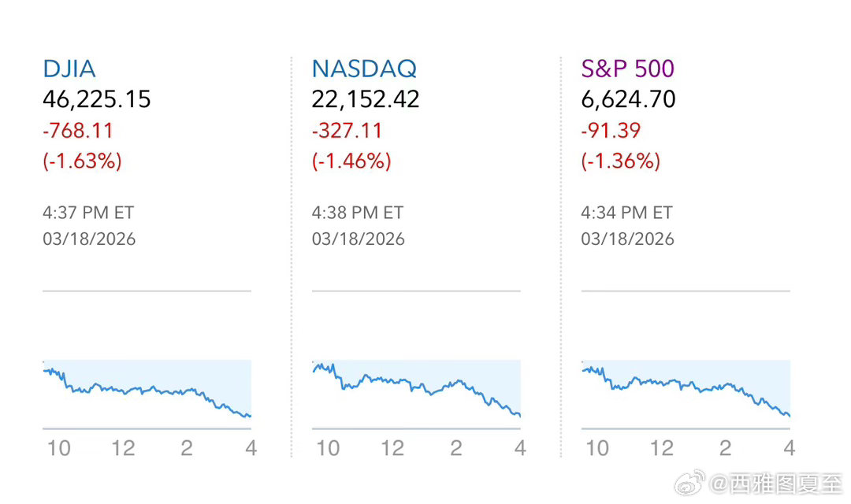The height and width of the screenshot is (504, 851).
Task: Click the S&P 500 intraday chart
Action: point(686,390)
